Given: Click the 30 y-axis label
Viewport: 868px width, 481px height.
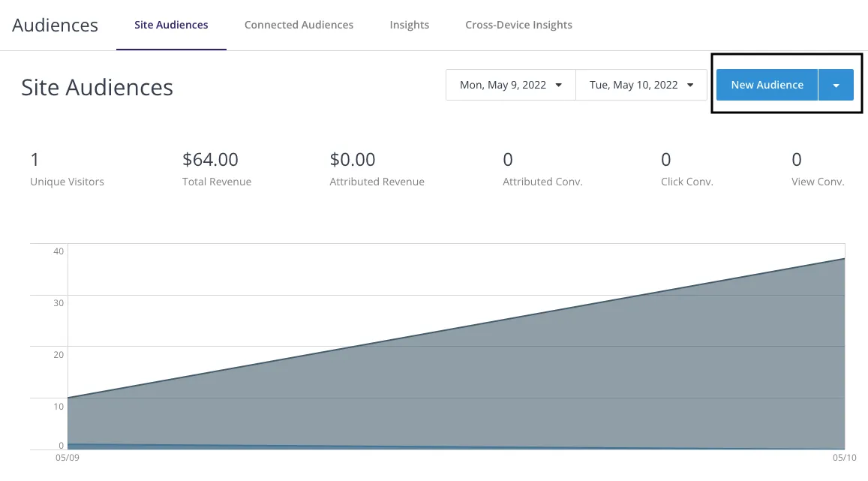Looking at the screenshot, I should click(59, 302).
